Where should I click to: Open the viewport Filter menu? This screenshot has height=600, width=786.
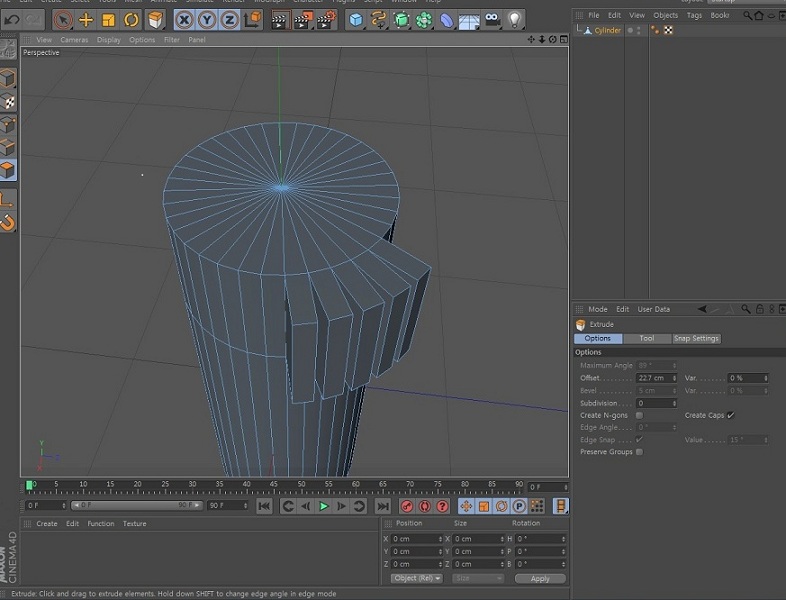tap(171, 40)
